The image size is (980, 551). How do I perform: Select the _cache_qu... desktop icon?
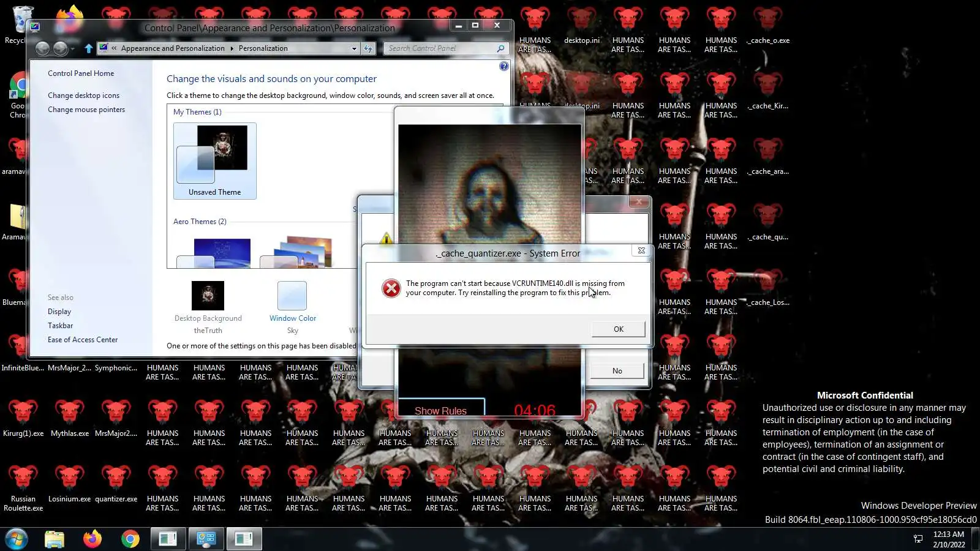768,222
